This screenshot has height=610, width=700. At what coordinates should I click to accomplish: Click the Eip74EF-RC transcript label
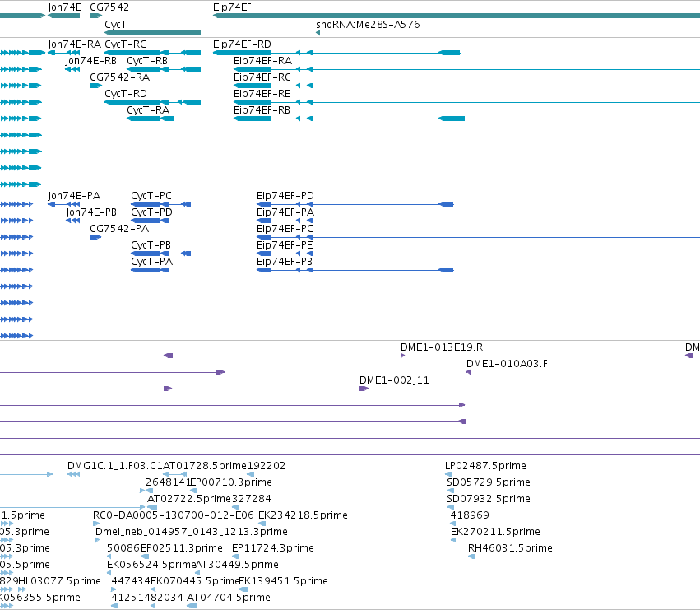(262, 77)
